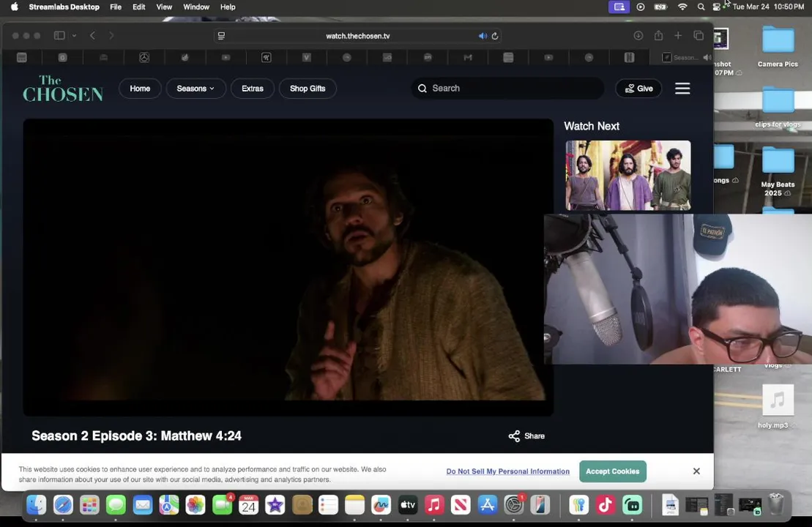Reload the page with the refresh icon

pyautogui.click(x=495, y=36)
